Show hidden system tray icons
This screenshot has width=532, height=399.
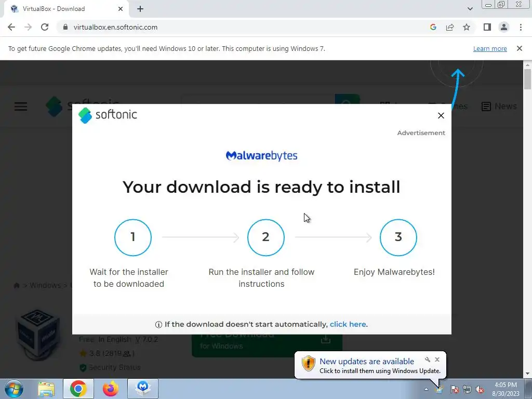[x=426, y=389]
